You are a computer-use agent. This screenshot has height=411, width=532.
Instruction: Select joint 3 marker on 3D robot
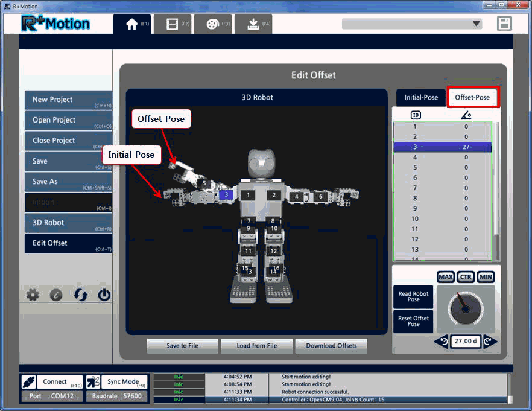pos(226,195)
